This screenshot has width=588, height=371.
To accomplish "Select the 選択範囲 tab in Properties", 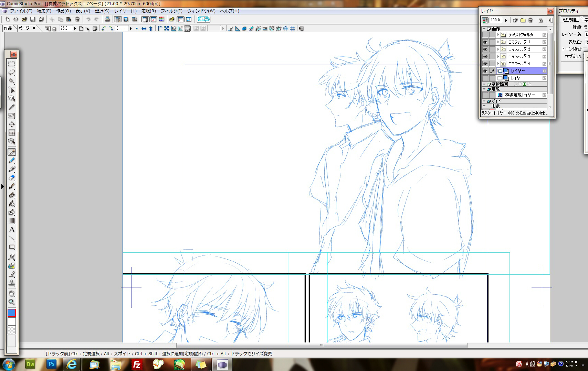I will pyautogui.click(x=571, y=20).
